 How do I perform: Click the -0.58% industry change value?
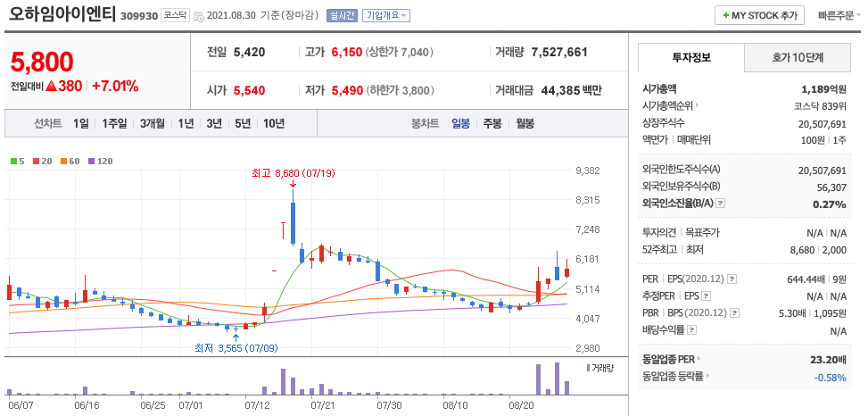click(831, 378)
